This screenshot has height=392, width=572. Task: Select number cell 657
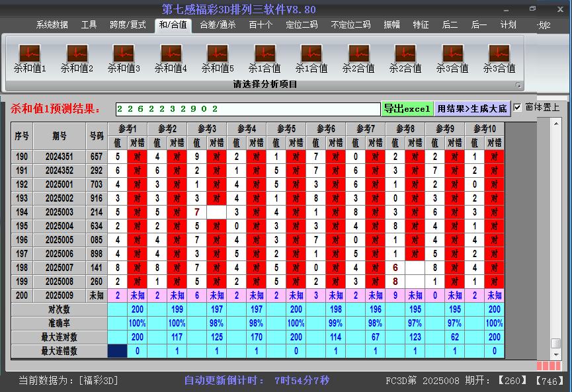click(x=97, y=157)
